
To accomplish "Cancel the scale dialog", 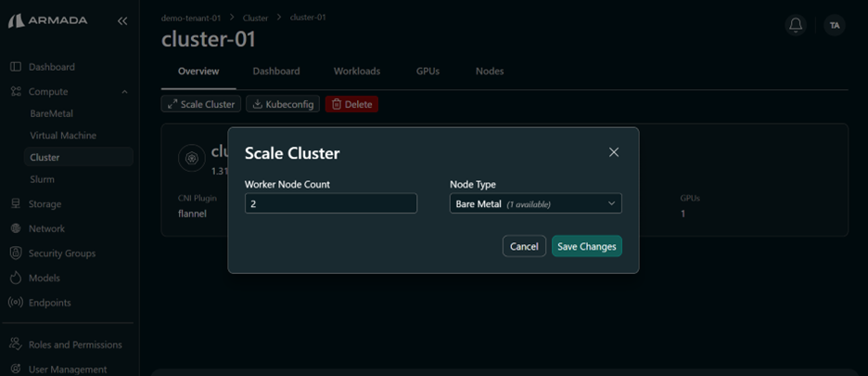I will tap(524, 246).
